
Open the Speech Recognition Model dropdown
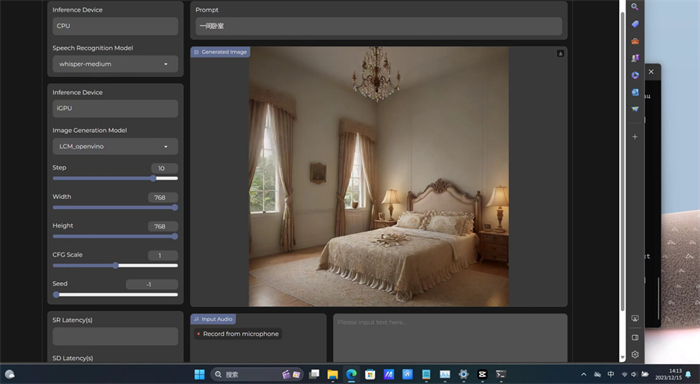[x=115, y=64]
